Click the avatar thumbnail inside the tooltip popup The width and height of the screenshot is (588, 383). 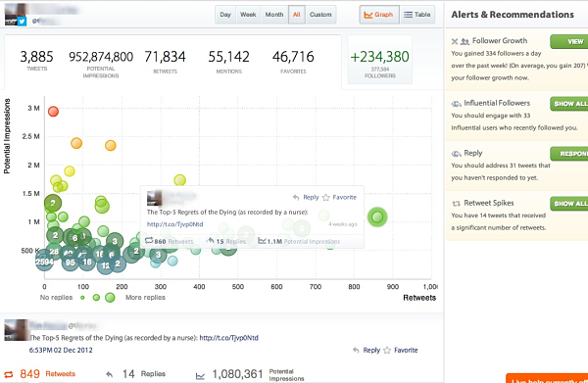[x=154, y=198]
